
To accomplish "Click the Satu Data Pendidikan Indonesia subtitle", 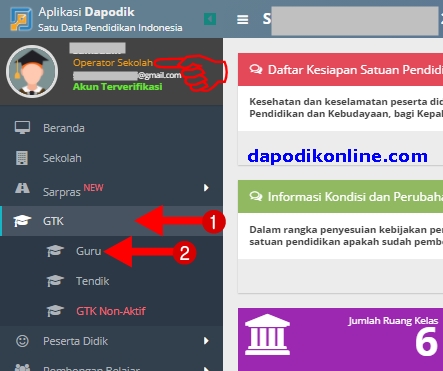I will [x=110, y=27].
